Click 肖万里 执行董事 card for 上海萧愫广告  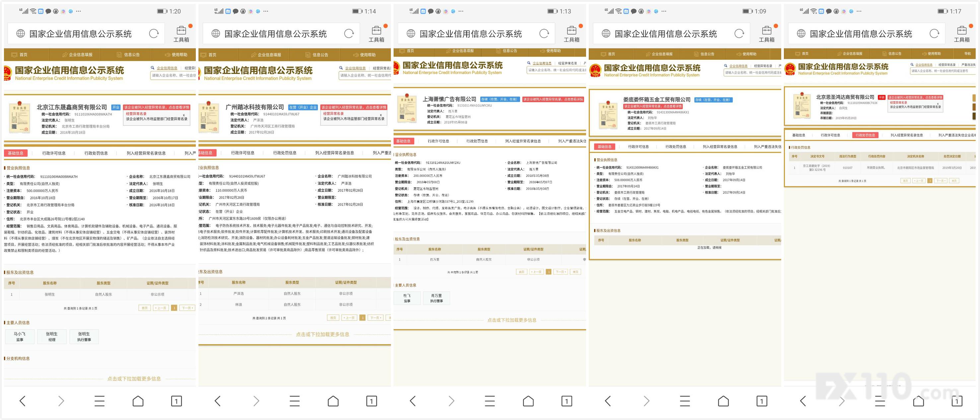coord(436,298)
